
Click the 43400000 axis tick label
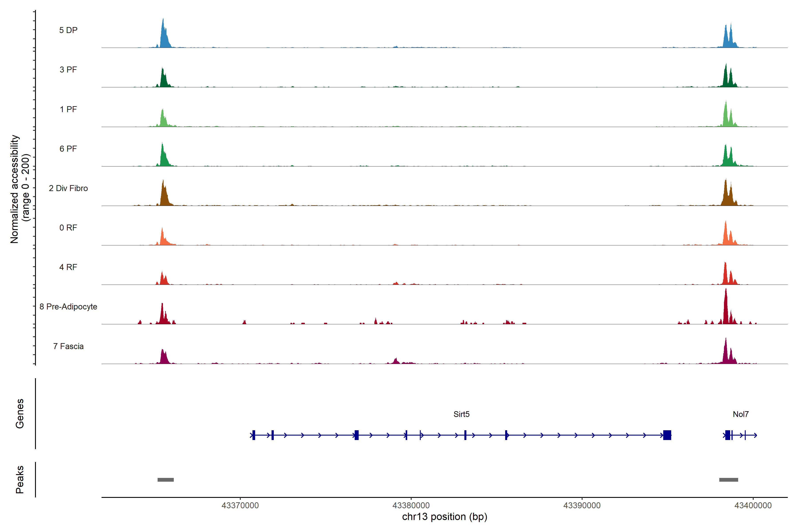(753, 506)
